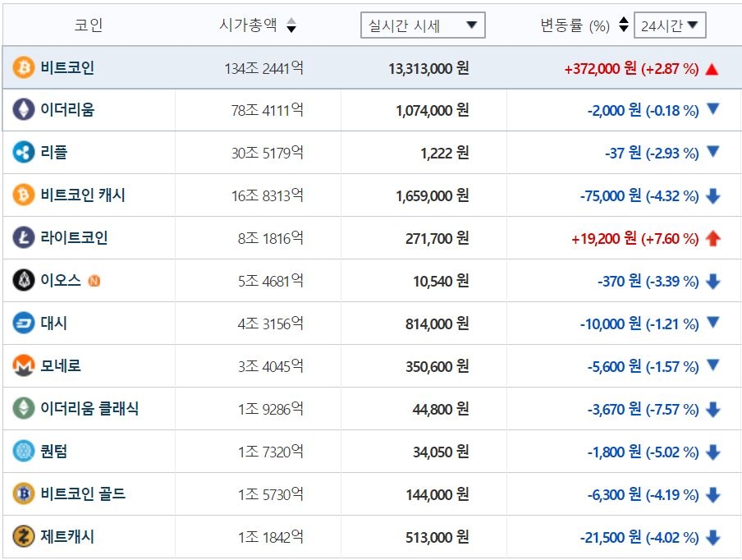Image resolution: width=742 pixels, height=560 pixels.
Task: Click the Bitcoin Gold coin icon
Action: point(24,494)
